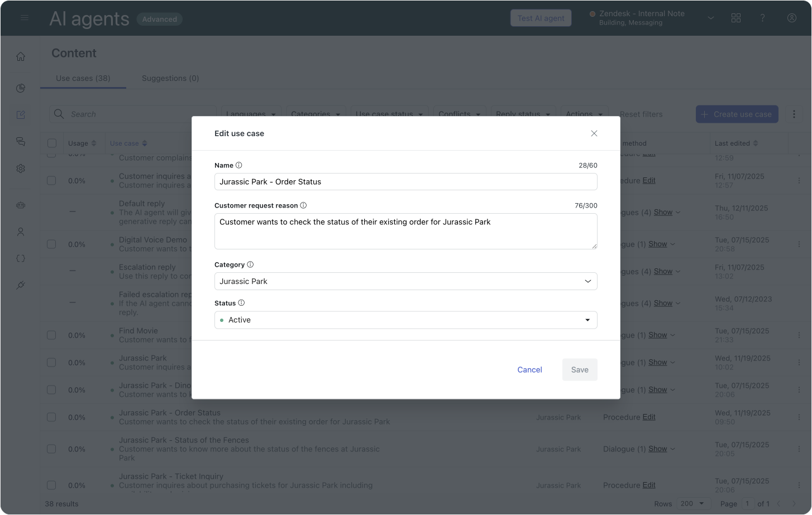Open the Category dropdown showing Jurassic Park

[x=406, y=281]
